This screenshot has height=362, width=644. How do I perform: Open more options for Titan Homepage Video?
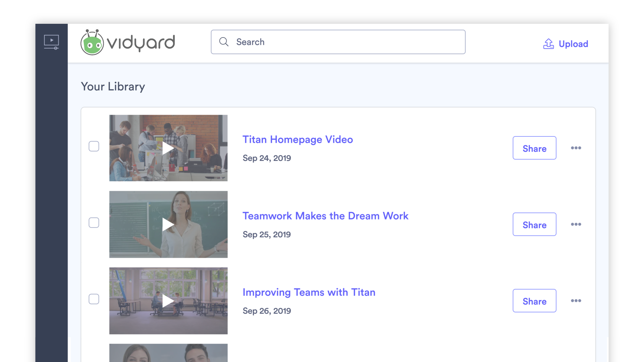point(576,148)
